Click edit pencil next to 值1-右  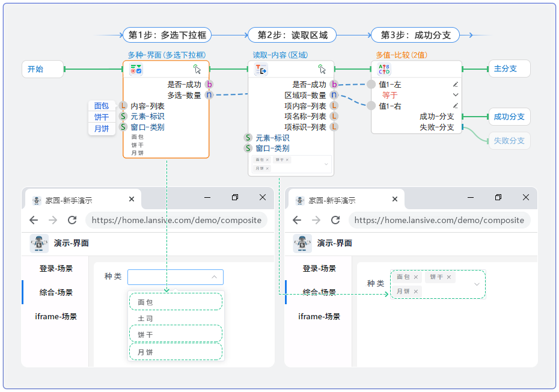pyautogui.click(x=455, y=106)
